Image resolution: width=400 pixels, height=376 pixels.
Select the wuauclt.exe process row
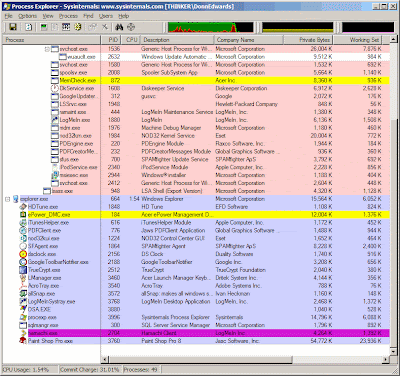click(196, 57)
